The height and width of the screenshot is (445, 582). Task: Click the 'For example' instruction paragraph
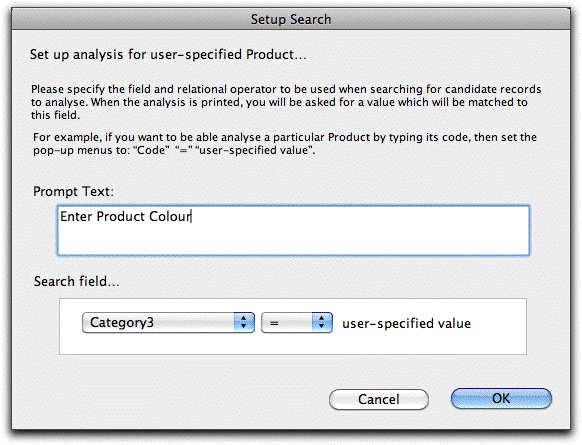point(285,144)
